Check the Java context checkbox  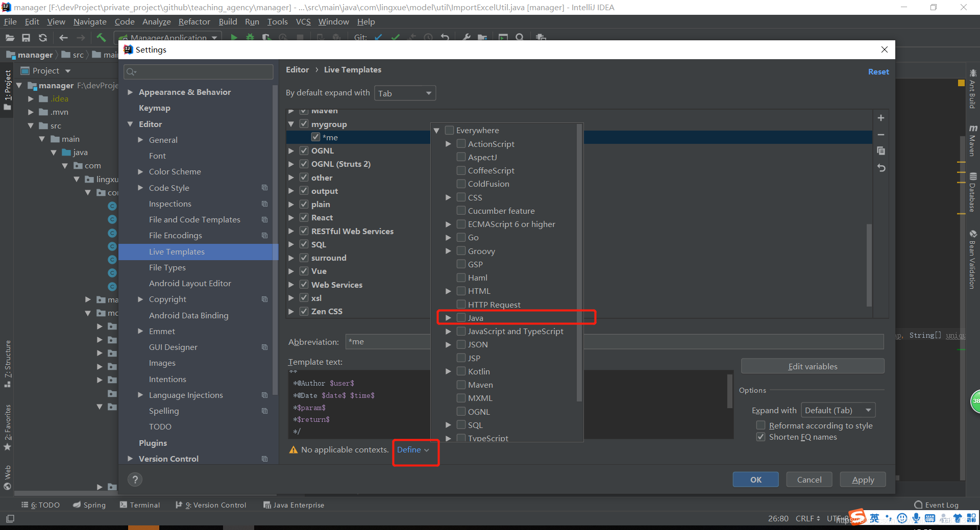click(x=461, y=318)
